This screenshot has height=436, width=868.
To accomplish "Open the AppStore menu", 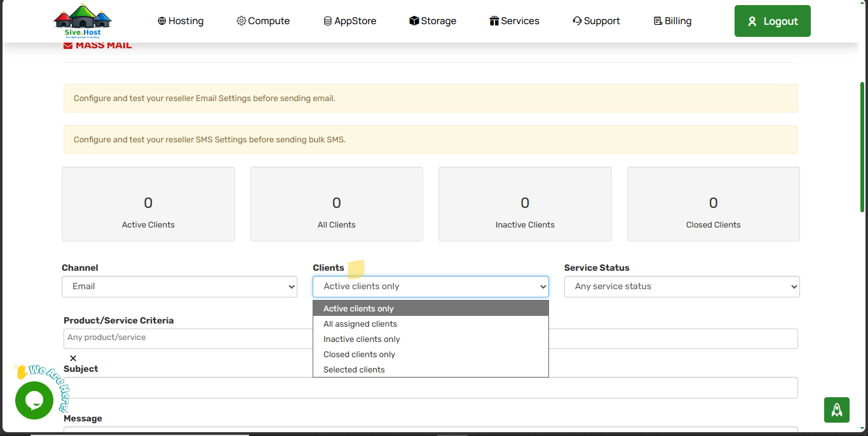I will coord(349,21).
